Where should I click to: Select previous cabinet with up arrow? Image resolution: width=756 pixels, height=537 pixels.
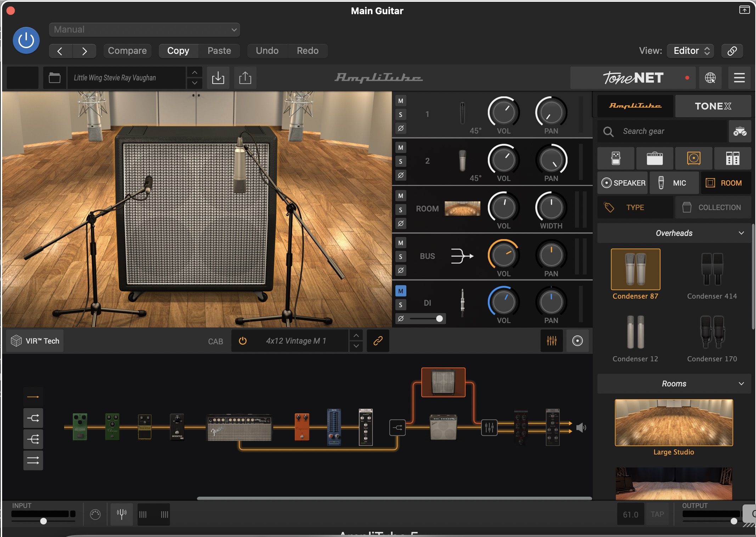tap(356, 335)
